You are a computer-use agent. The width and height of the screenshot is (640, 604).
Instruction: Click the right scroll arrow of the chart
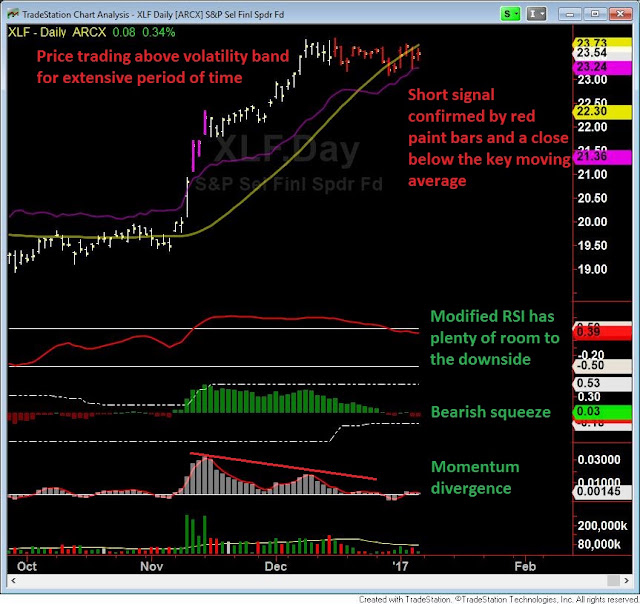pyautogui.click(x=627, y=580)
